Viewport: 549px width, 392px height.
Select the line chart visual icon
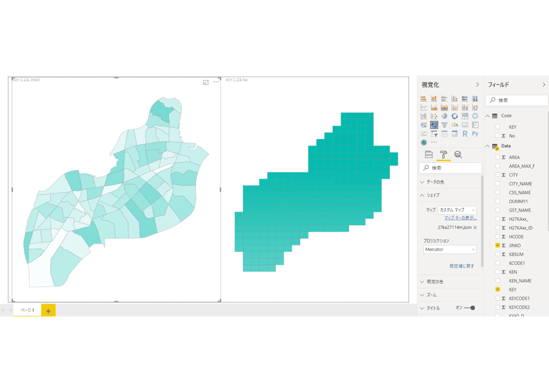point(424,107)
